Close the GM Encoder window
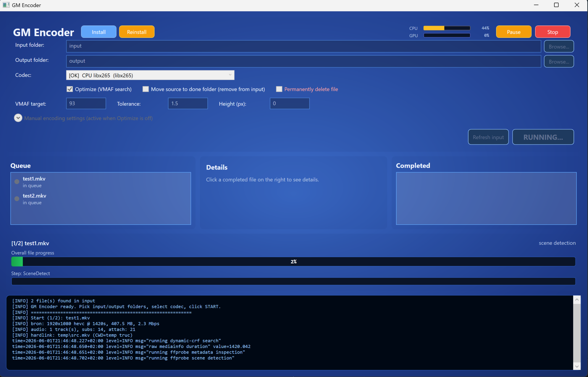 (577, 5)
